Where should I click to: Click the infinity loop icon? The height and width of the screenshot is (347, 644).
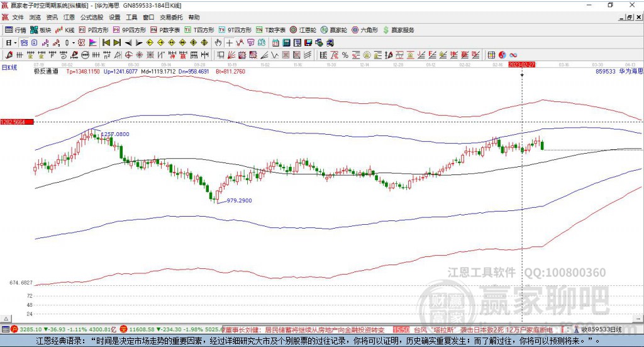(513, 55)
